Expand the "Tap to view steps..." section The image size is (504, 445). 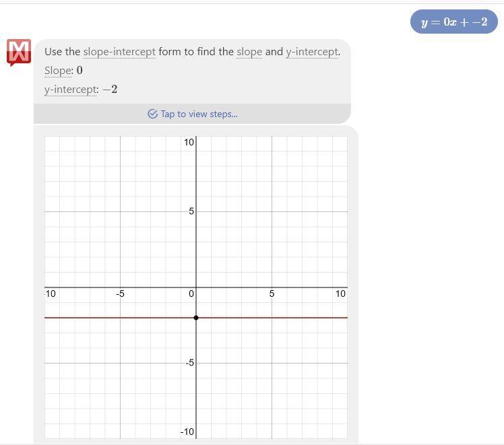coord(199,114)
